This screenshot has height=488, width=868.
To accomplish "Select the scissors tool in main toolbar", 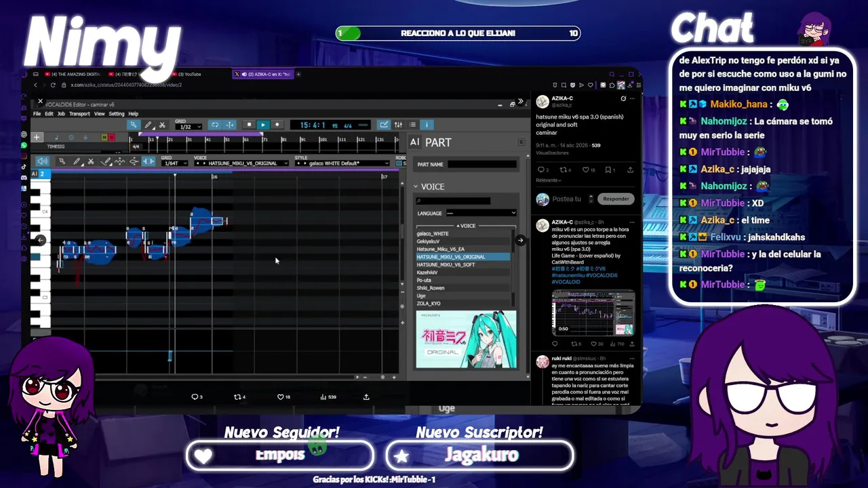I will pos(162,125).
